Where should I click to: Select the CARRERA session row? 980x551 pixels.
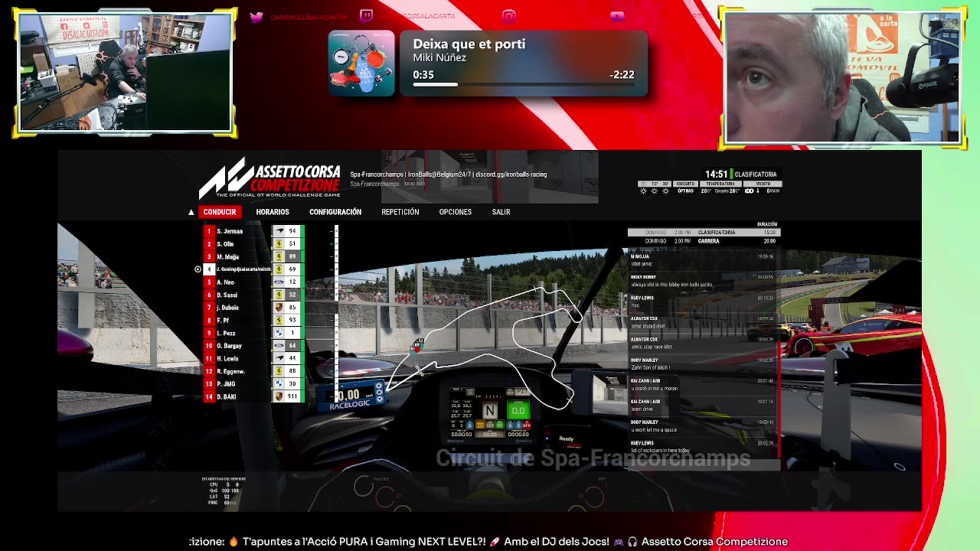[704, 241]
